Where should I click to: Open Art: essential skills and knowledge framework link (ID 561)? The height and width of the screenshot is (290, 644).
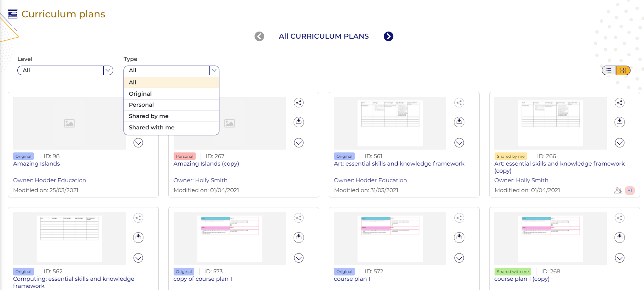coord(399,164)
